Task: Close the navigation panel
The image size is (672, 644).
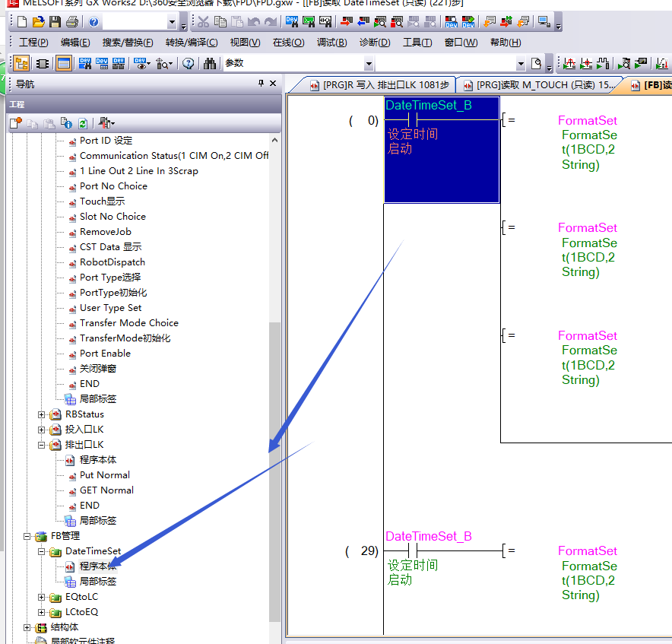Action: pos(273,84)
